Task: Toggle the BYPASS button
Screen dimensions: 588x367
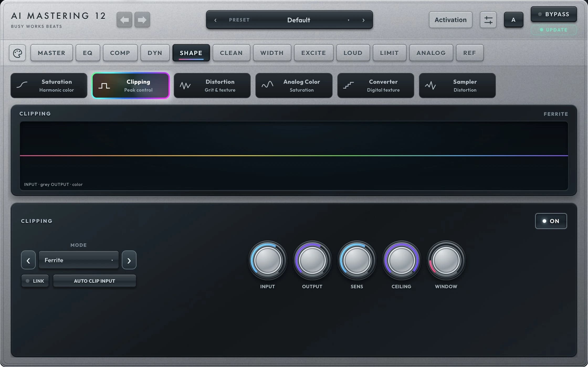Action: coord(554,14)
